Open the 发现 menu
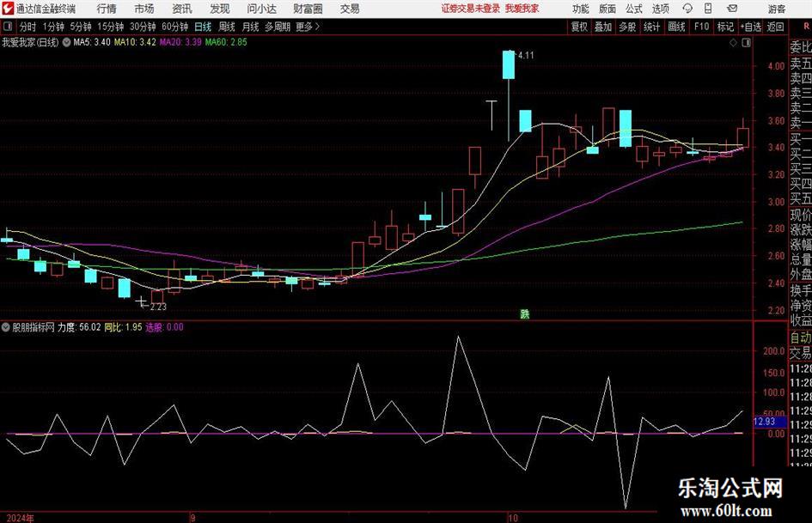This screenshot has height=523, width=812. pos(220,9)
